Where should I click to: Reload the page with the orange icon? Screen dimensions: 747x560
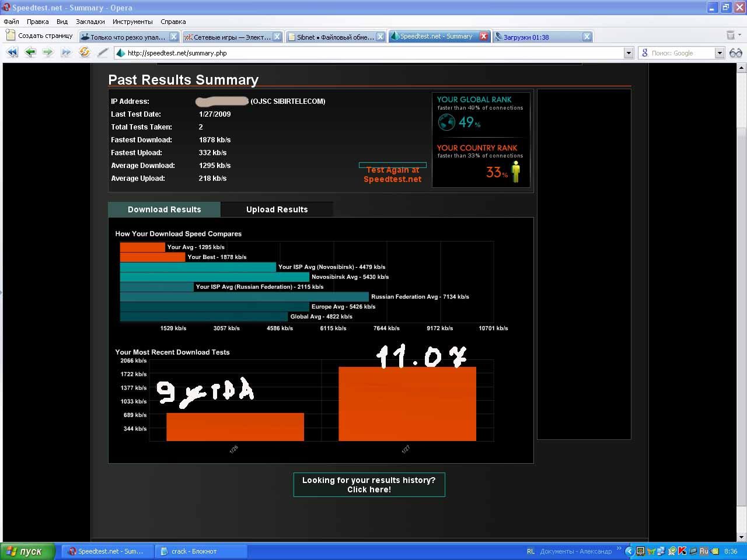click(85, 52)
